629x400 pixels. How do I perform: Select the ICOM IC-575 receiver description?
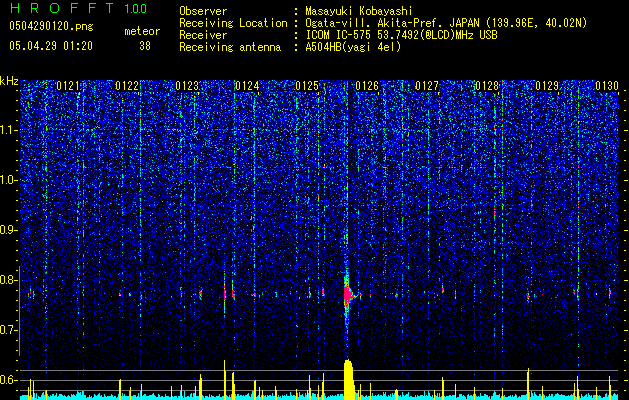click(x=401, y=35)
